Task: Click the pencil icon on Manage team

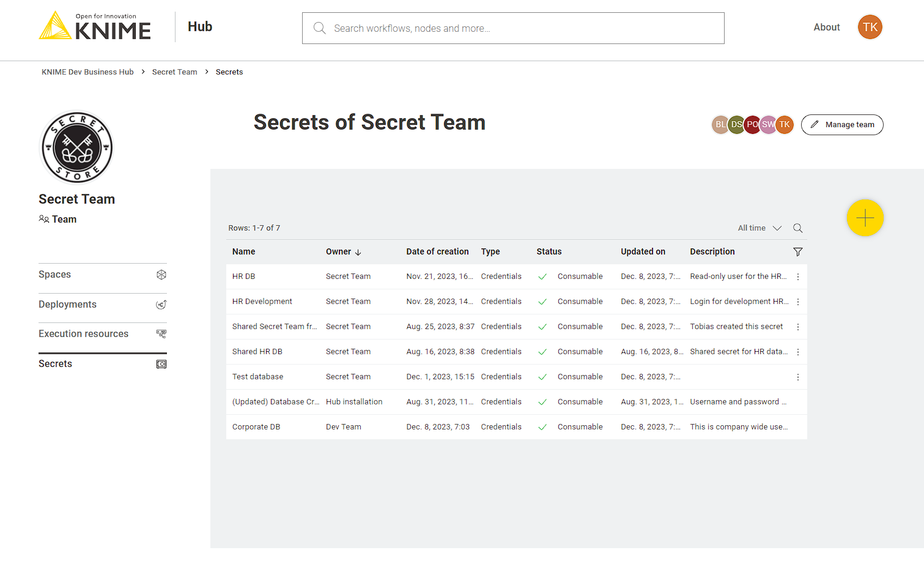Action: click(x=815, y=124)
